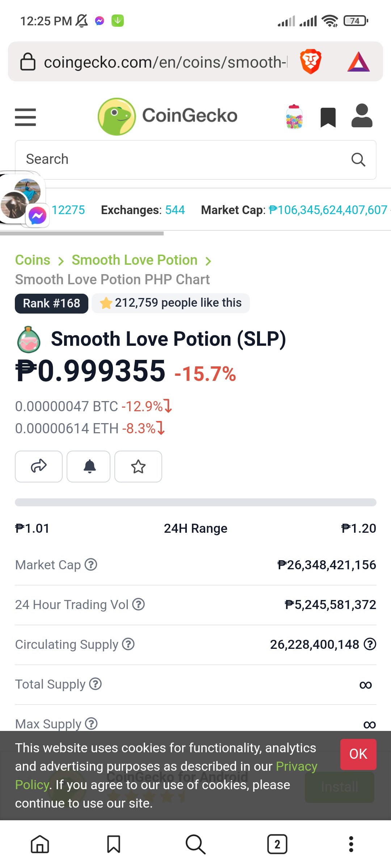Open the Coins breadcrumb link
This screenshot has width=391, height=868.
(x=33, y=260)
